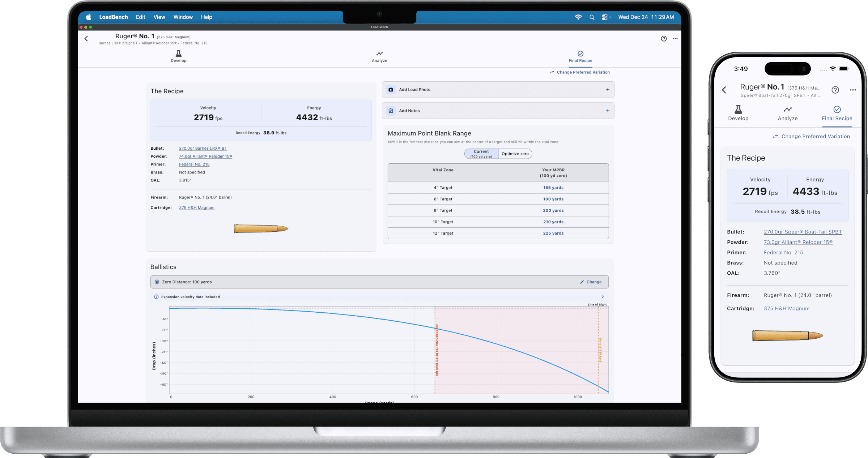Open help icon in the desktop window header
The image size is (868, 458).
[x=664, y=39]
